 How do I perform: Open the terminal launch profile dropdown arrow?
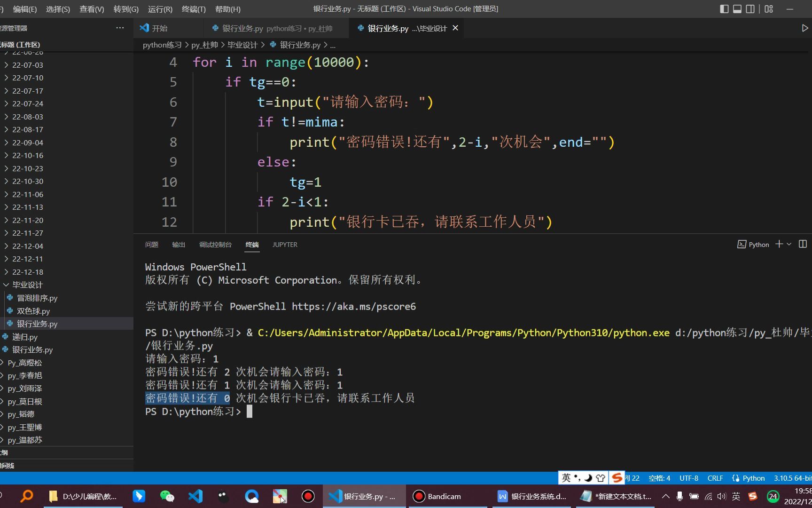789,244
